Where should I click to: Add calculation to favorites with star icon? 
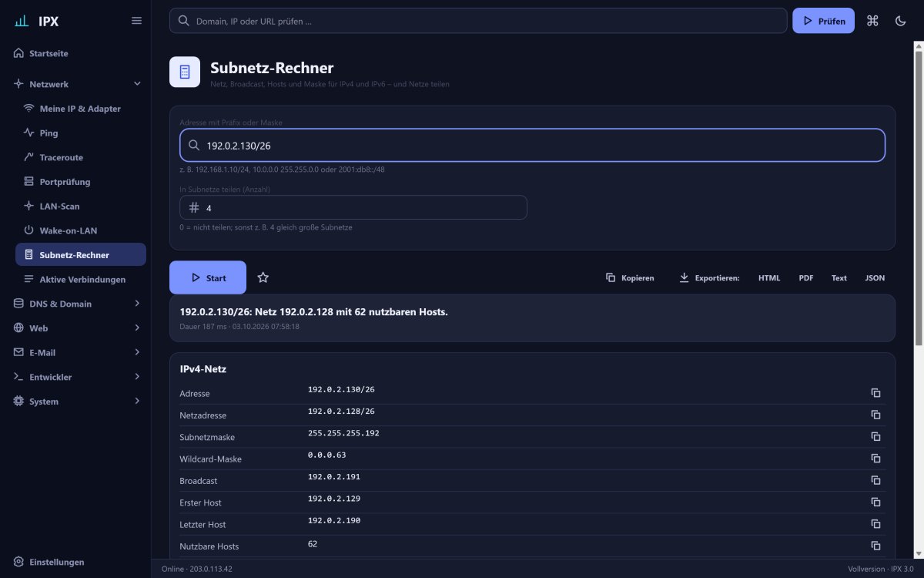[263, 277]
